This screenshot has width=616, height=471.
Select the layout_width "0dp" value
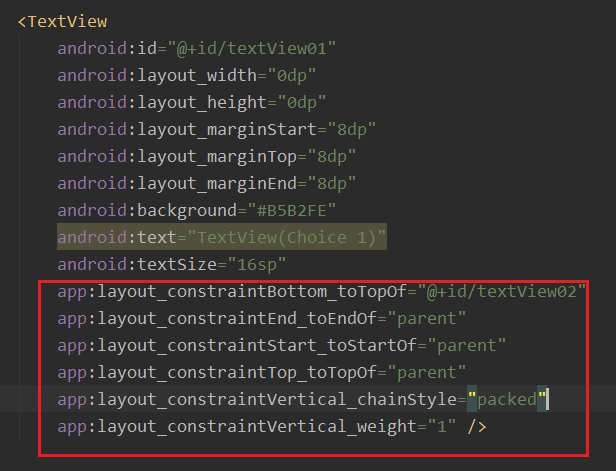(x=292, y=75)
